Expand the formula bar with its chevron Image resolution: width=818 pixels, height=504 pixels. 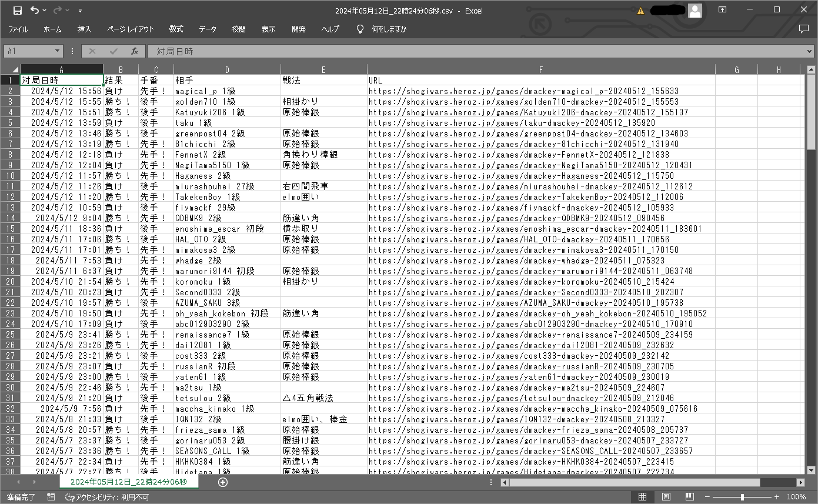pyautogui.click(x=809, y=51)
